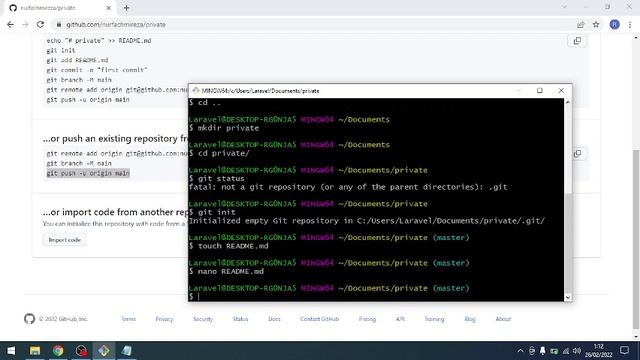Click the terminal prompt cursor line
Image resolution: width=640 pixels, height=360 pixels.
tap(376, 297)
